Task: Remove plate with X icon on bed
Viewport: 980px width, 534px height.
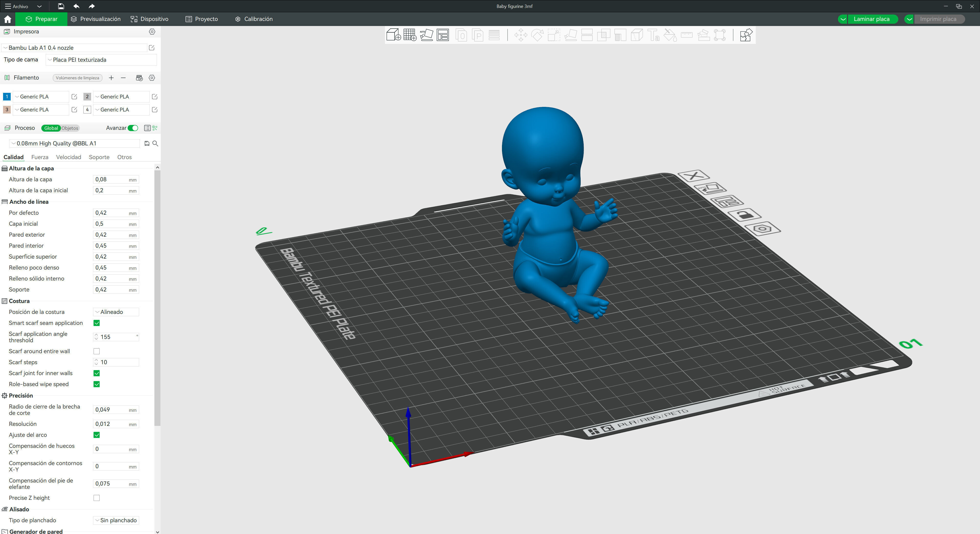Action: pyautogui.click(x=694, y=176)
